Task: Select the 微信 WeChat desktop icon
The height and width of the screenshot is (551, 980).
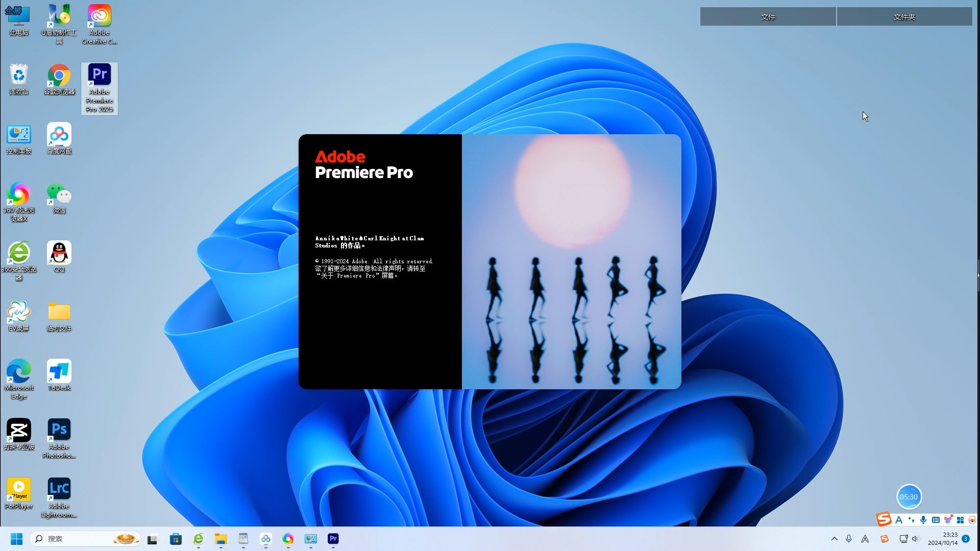Action: (x=59, y=198)
